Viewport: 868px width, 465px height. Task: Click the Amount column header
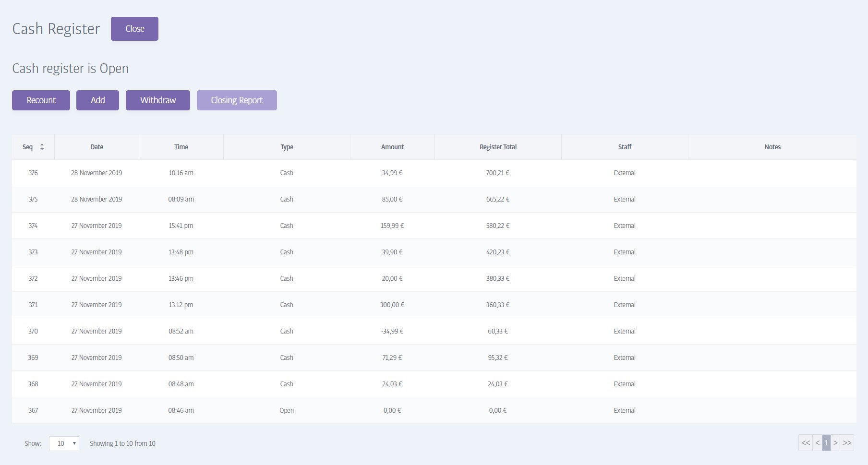[x=392, y=147]
